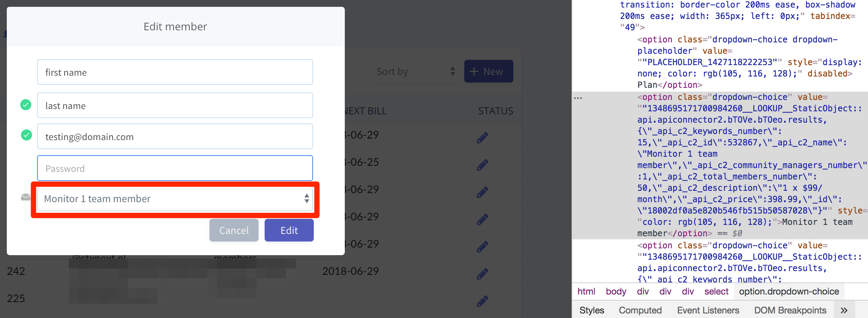Viewport: 868px width, 318px height.
Task: Click the Edit button in the dialog
Action: click(x=289, y=230)
